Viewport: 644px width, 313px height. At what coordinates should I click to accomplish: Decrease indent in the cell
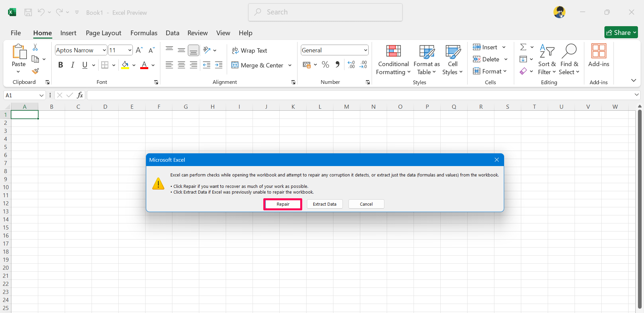coord(207,65)
